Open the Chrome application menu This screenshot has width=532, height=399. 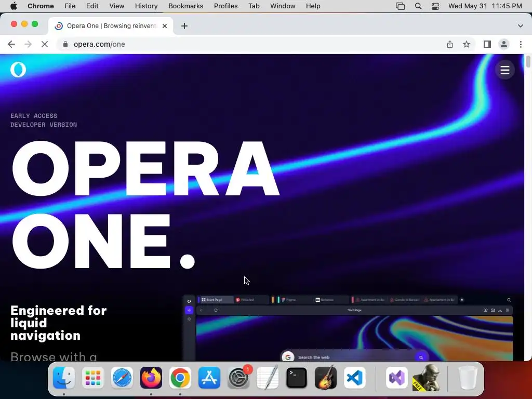coord(41,6)
